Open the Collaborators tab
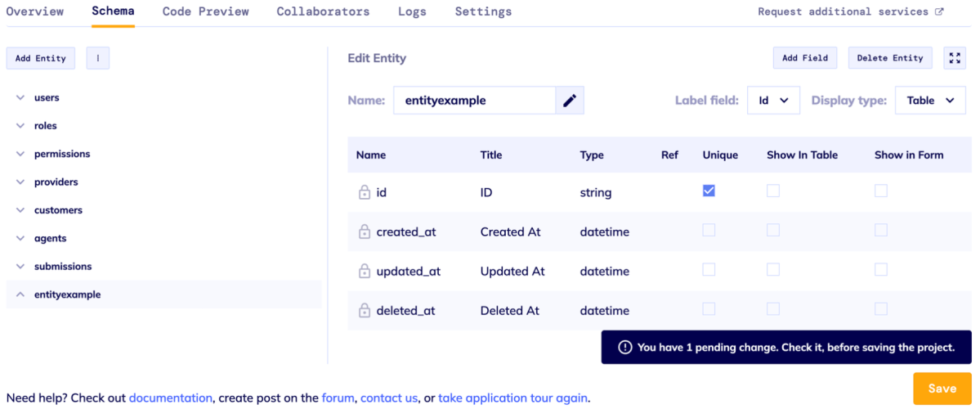The height and width of the screenshot is (409, 980). (323, 11)
